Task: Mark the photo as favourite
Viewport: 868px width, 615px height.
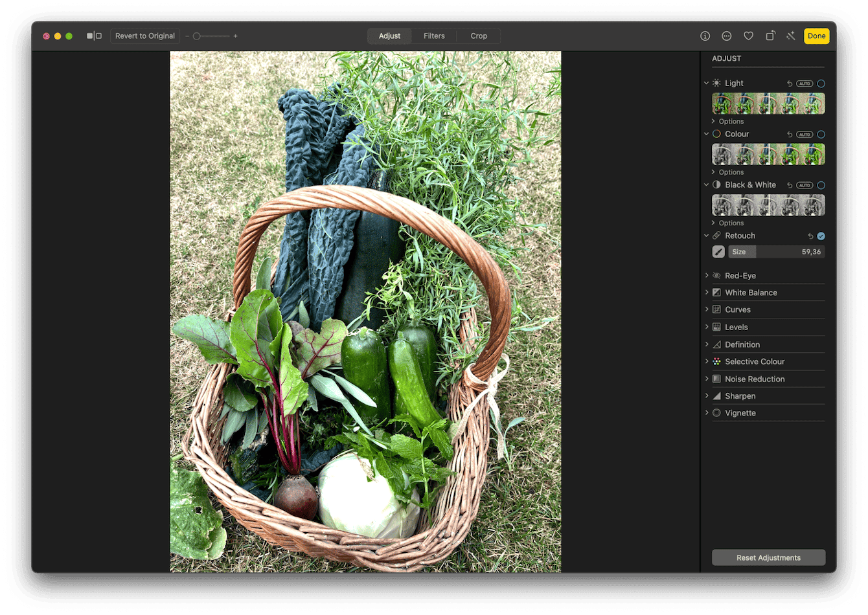Action: pyautogui.click(x=748, y=36)
